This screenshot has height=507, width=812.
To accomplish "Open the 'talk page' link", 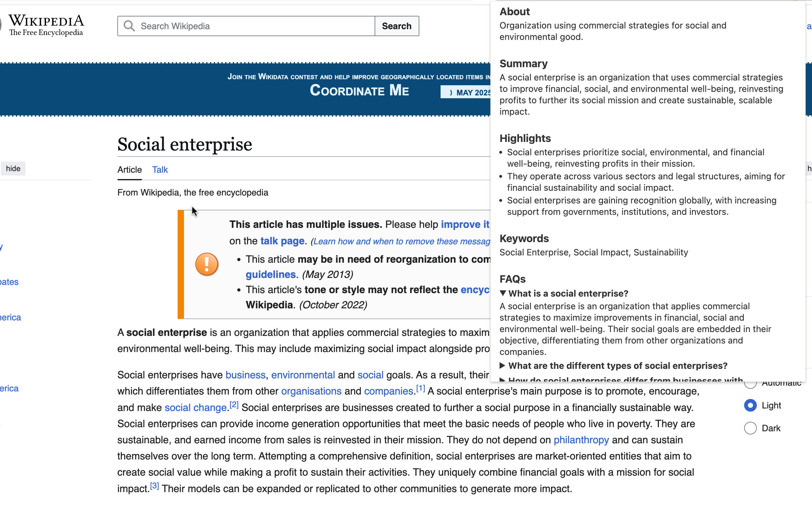I will pyautogui.click(x=282, y=241).
